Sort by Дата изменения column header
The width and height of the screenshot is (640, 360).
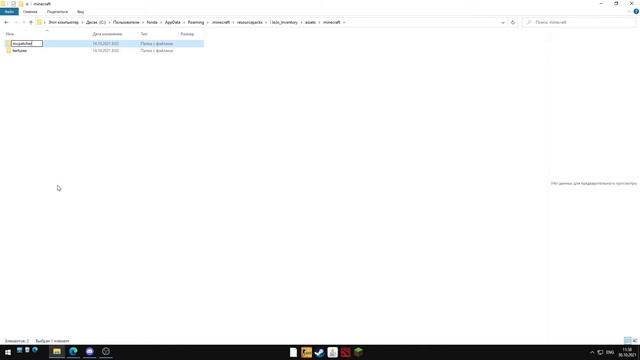point(107,34)
